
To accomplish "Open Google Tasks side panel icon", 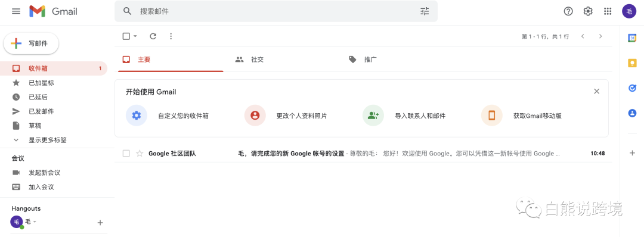I will [x=632, y=88].
